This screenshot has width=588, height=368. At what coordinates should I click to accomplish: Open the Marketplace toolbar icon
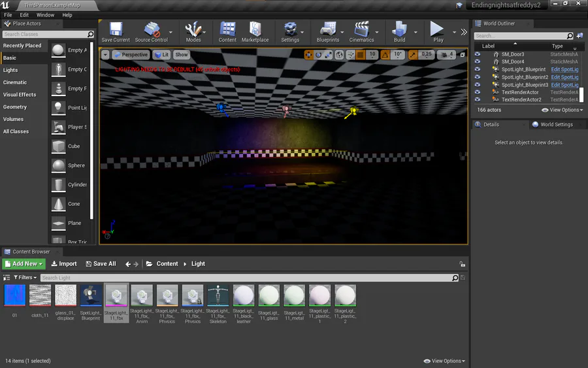coord(255,32)
